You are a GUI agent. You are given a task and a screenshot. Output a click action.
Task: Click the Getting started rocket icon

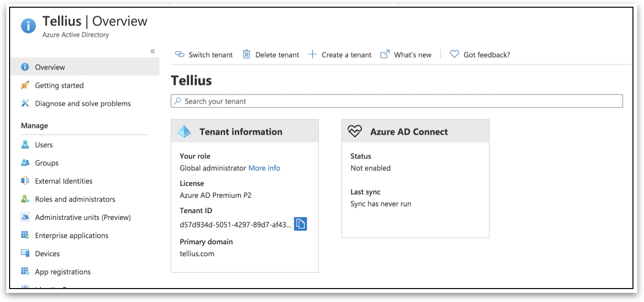click(x=25, y=85)
